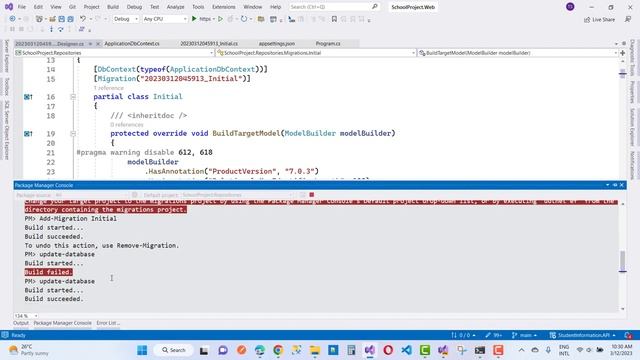Pin the Designer.cs tab
The image size is (640, 360).
point(90,44)
